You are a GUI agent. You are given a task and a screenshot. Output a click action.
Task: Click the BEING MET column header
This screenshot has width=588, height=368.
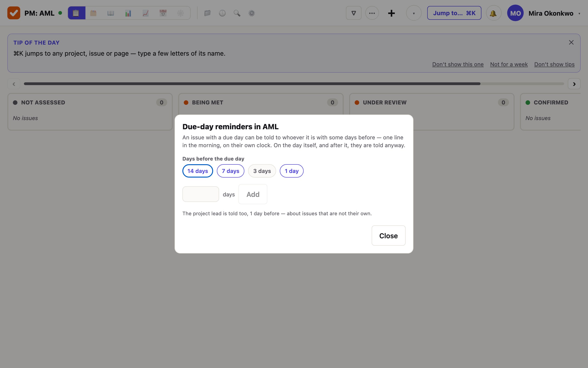coord(207,103)
